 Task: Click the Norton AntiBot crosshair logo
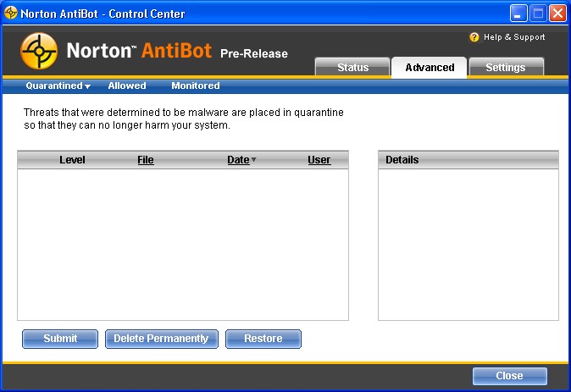click(x=39, y=51)
